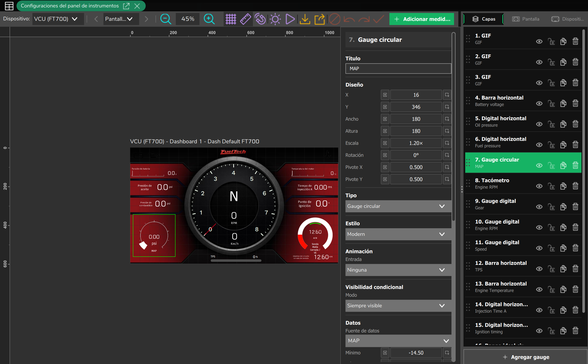This screenshot has height=364, width=588.
Task: Toggle the ruler tool icon
Action: pos(245,19)
